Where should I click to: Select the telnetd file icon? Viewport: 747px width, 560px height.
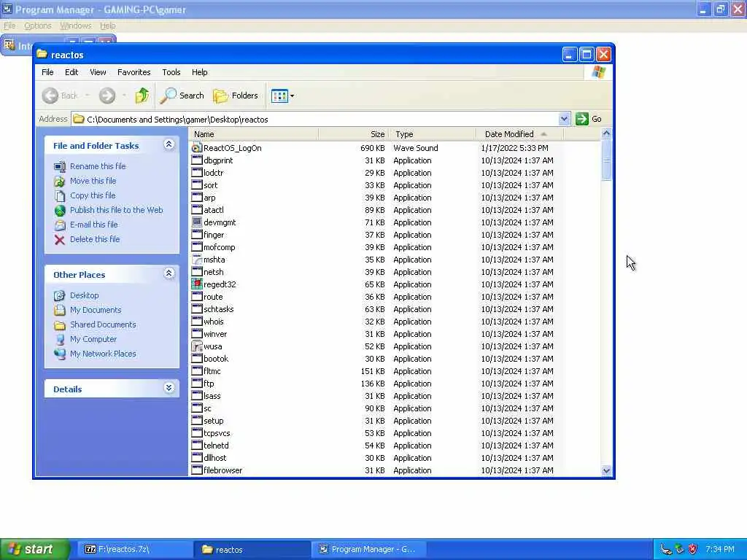pyautogui.click(x=197, y=446)
